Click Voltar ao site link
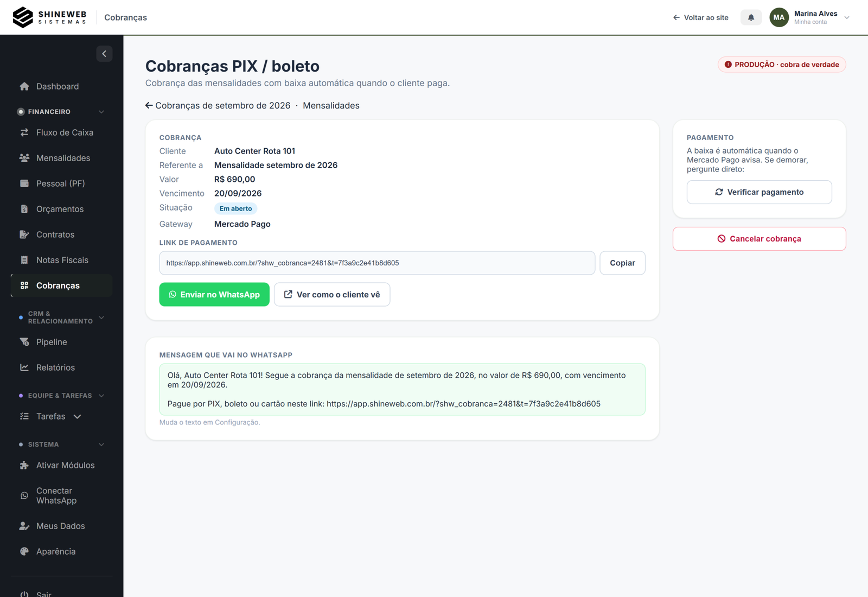This screenshot has width=868, height=597. click(x=701, y=17)
